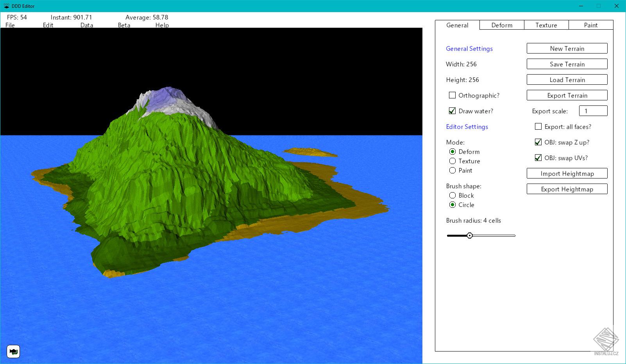Click the reset camera icon in the viewport
Image resolution: width=626 pixels, height=364 pixels.
click(14, 352)
